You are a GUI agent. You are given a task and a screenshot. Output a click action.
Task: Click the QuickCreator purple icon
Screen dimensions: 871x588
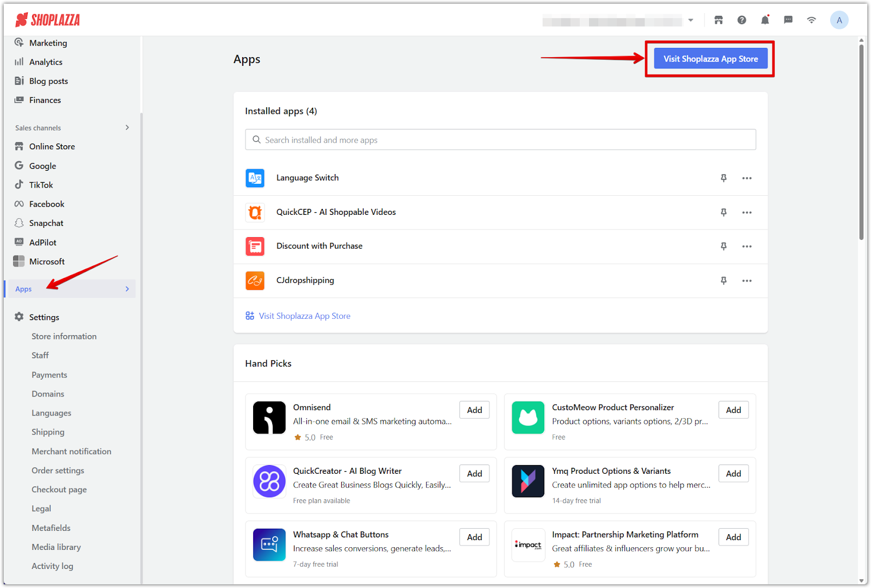(x=269, y=481)
